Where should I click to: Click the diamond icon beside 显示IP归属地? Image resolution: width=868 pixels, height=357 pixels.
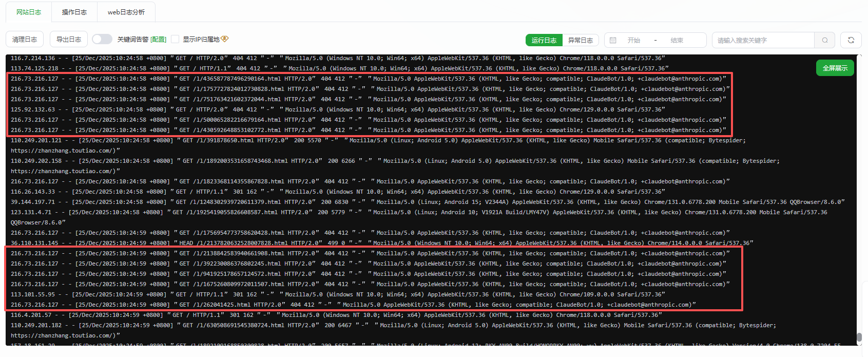pos(225,39)
